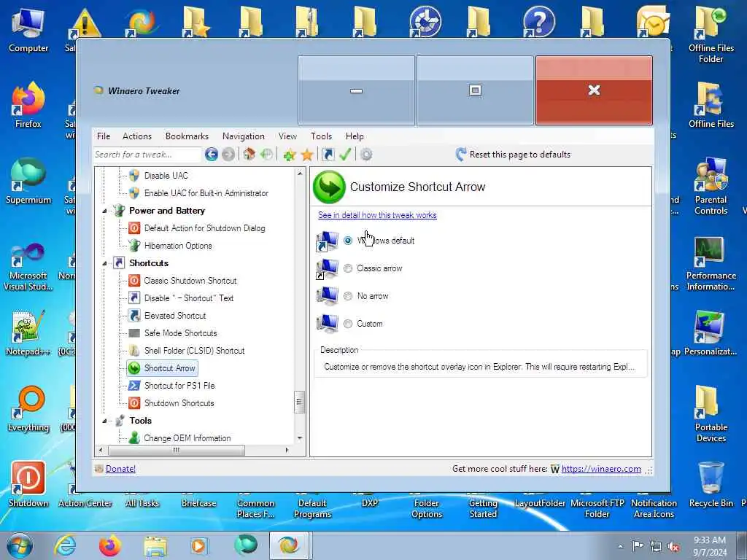Open the Windows Start menu orb
The width and height of the screenshot is (747, 560).
[x=20, y=545]
